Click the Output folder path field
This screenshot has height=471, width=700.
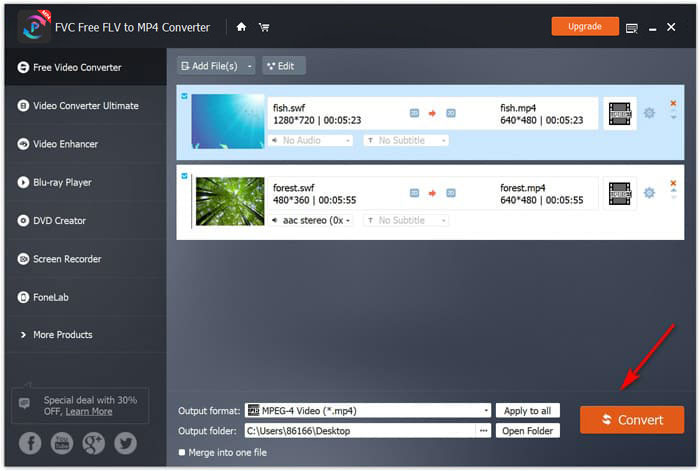(x=360, y=431)
